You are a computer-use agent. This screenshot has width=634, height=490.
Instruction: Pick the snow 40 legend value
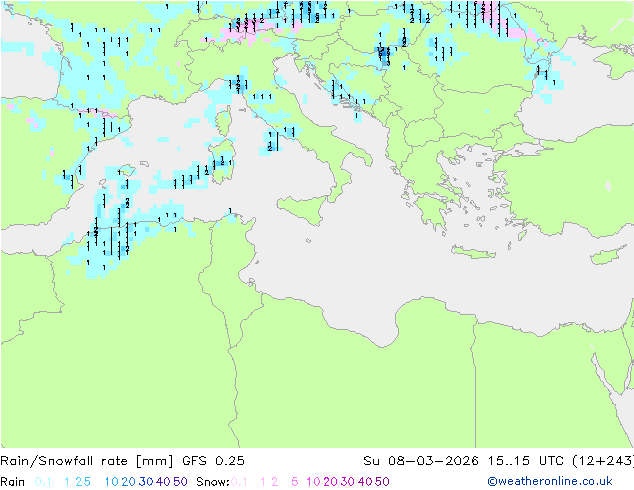point(365,482)
